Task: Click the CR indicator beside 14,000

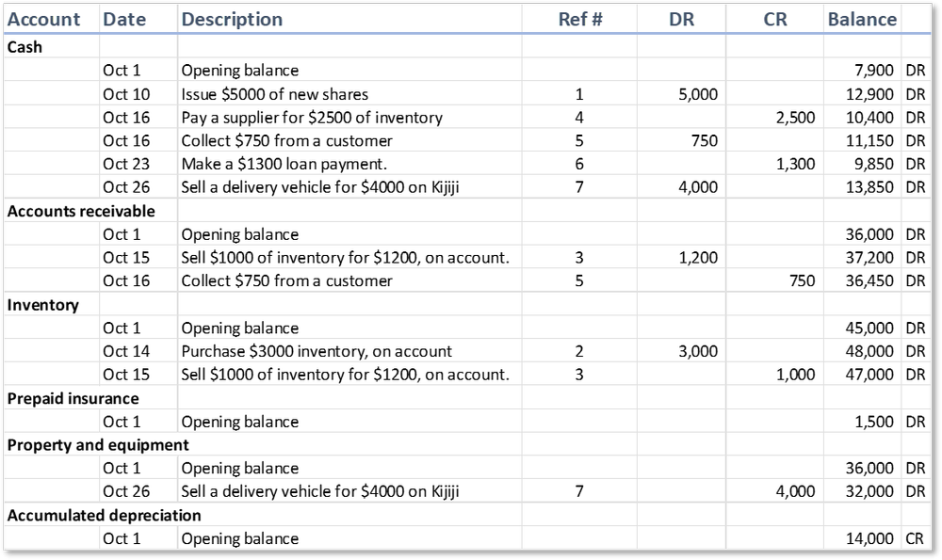Action: (915, 539)
